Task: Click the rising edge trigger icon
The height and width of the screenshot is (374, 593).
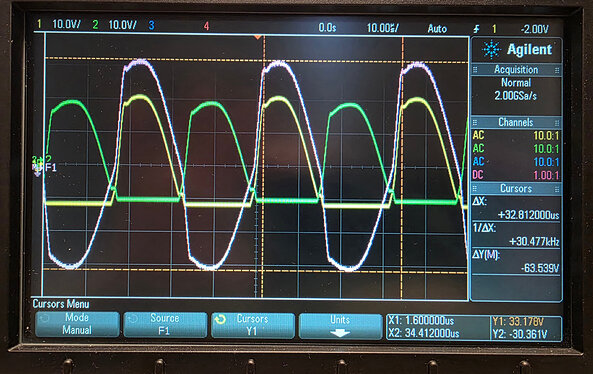Action: point(477,29)
